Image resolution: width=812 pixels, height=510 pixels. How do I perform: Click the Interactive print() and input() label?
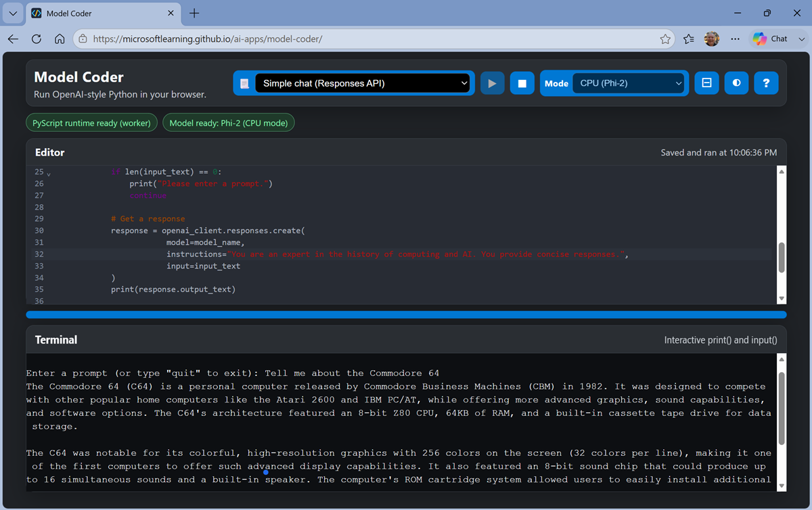click(x=721, y=340)
